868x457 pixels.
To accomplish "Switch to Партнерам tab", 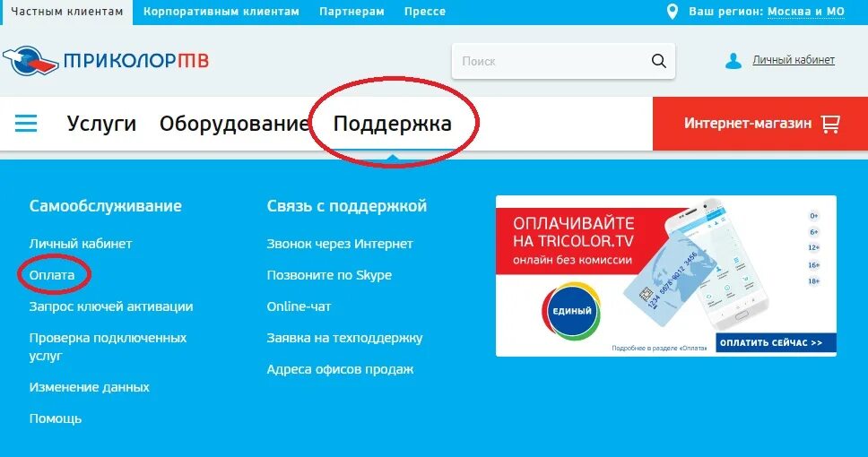I will point(352,12).
